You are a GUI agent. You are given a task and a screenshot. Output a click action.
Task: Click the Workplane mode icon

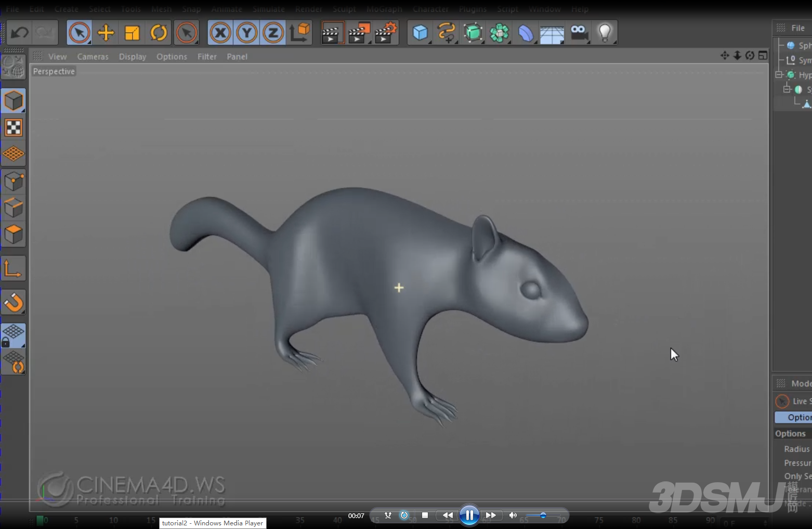coord(14,154)
